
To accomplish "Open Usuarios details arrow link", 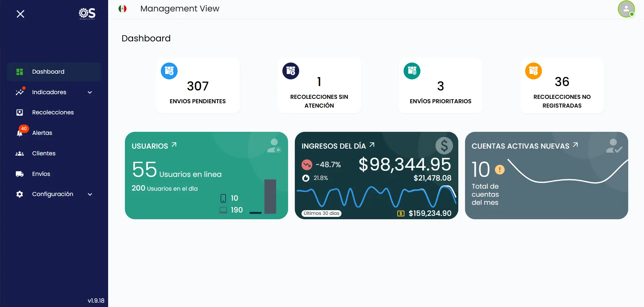I will (x=174, y=145).
